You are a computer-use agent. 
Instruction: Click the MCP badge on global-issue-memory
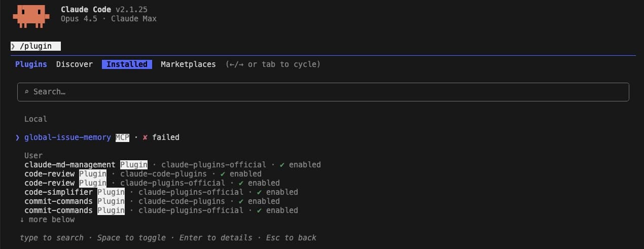[x=122, y=137]
